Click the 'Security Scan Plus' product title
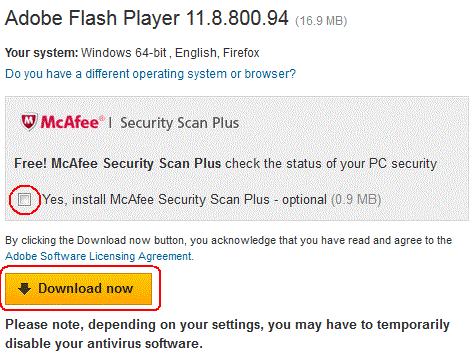 tap(180, 123)
